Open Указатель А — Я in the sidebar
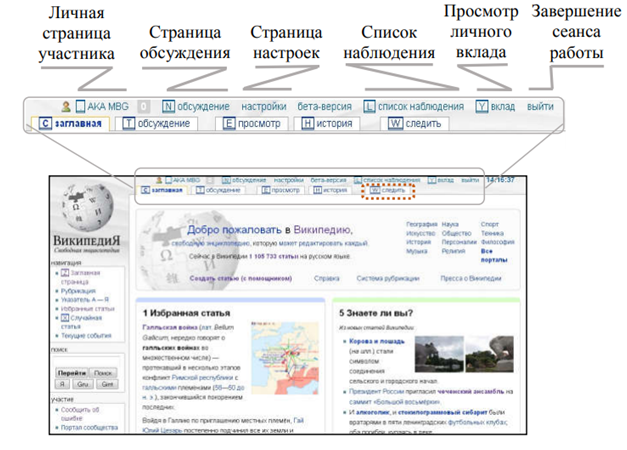The width and height of the screenshot is (627, 450). (85, 300)
